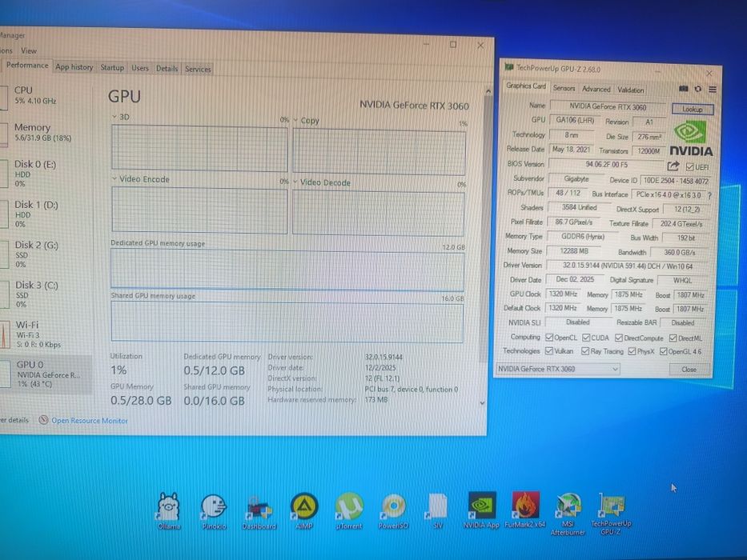Click scroll up arrow in GPU pane

(488, 91)
